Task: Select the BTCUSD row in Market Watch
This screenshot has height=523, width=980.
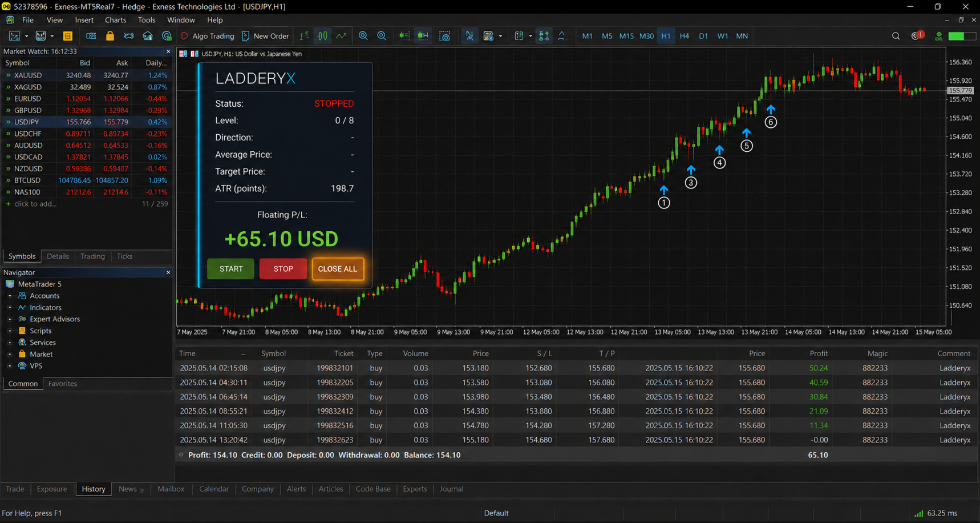Action: [87, 180]
